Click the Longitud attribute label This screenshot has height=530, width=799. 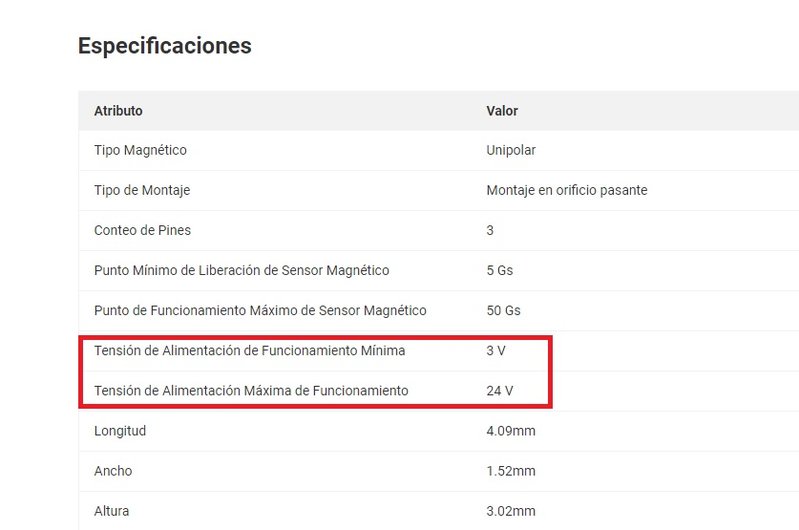pyautogui.click(x=120, y=431)
